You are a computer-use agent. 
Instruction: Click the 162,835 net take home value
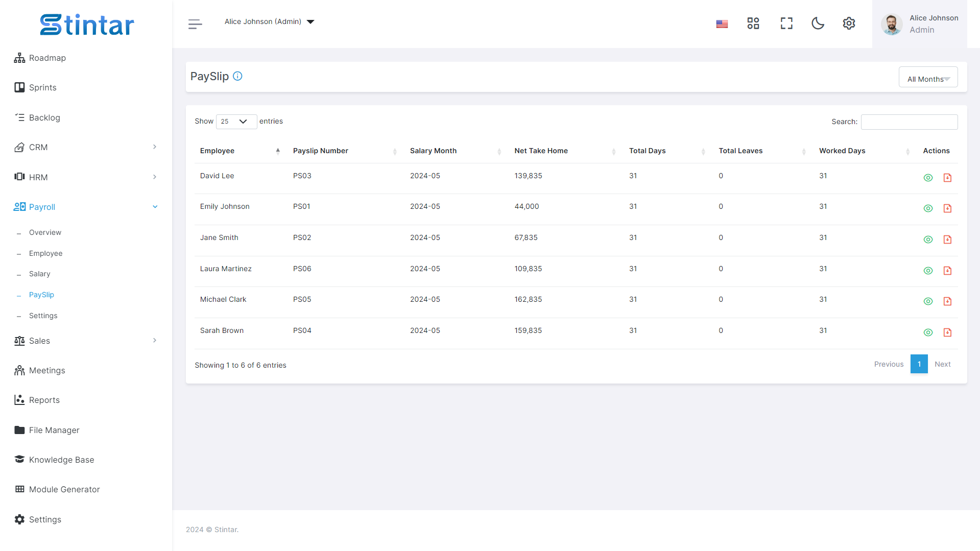(x=528, y=299)
